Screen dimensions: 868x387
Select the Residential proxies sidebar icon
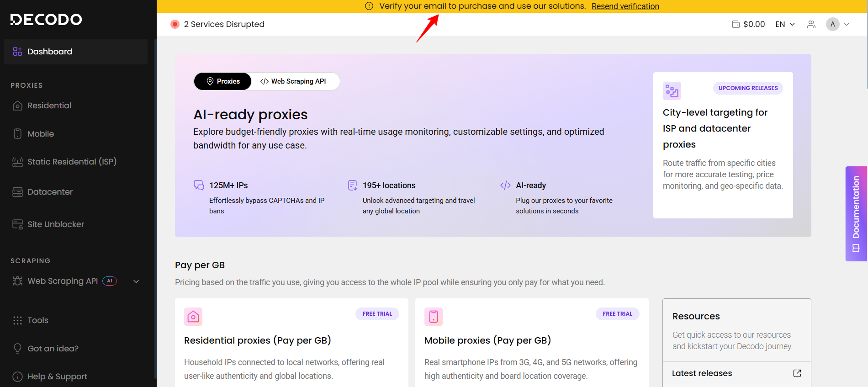coord(17,106)
